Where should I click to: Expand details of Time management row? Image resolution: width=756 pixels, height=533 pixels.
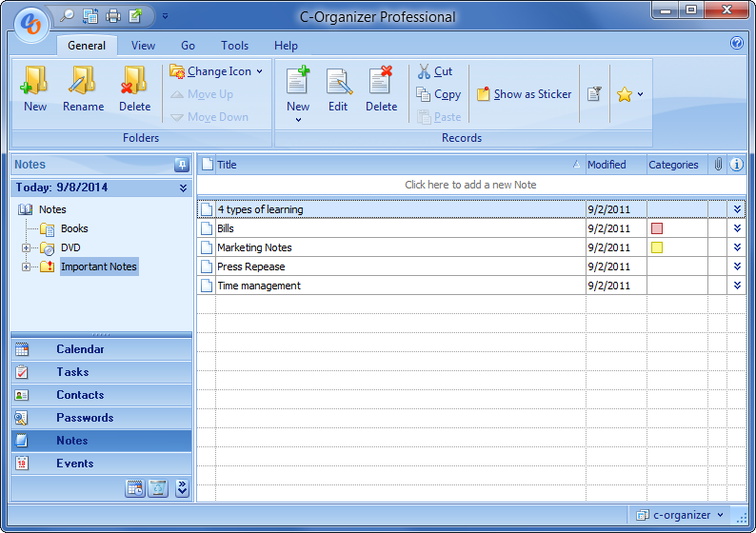[737, 286]
